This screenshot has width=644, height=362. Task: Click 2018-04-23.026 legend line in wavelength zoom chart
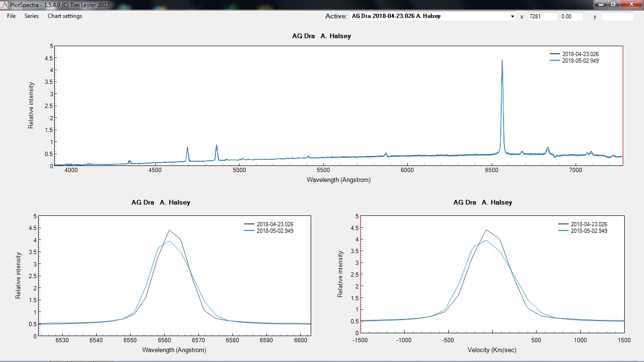tap(249, 224)
